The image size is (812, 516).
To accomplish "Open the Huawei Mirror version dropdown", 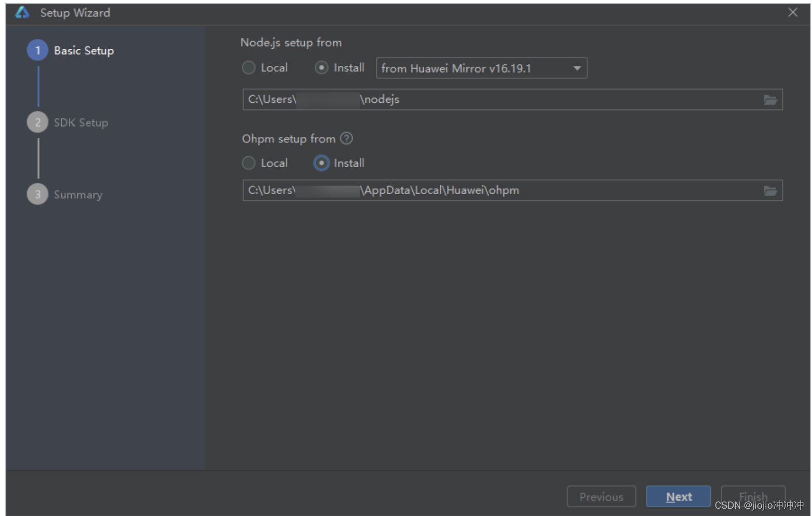I will tap(481, 68).
